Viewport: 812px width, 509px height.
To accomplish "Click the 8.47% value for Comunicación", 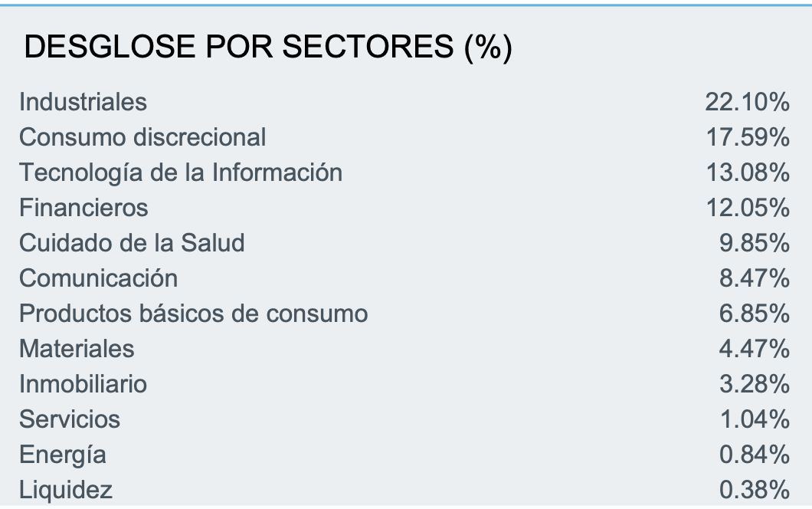I will pos(754,278).
